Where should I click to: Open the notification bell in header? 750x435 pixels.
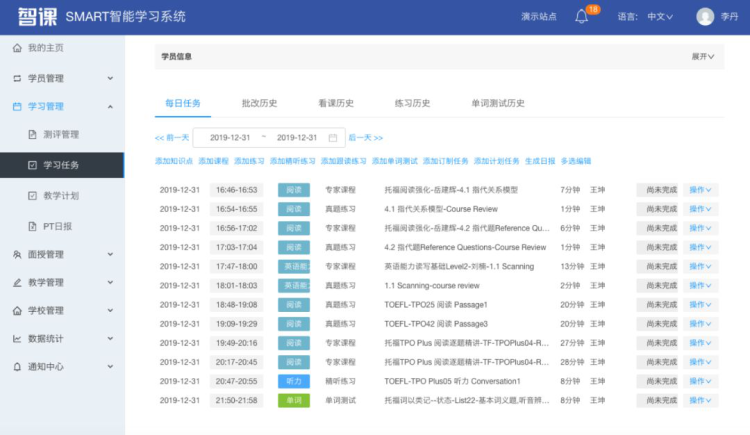[x=581, y=17]
